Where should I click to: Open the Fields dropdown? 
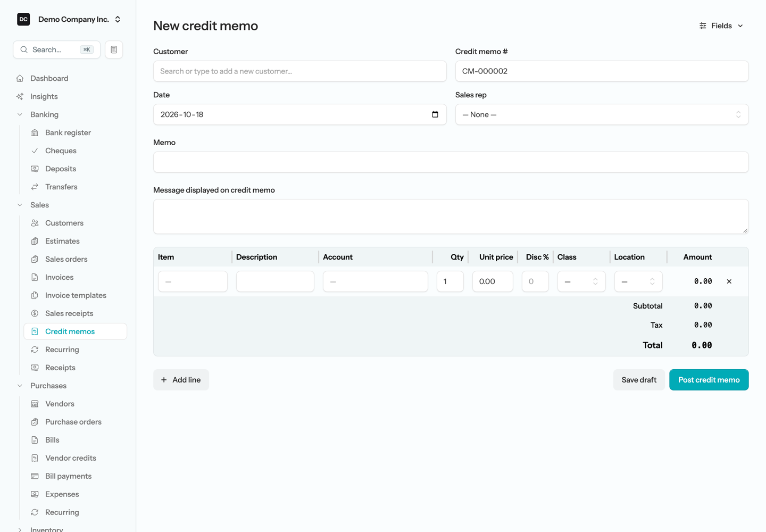[721, 26]
